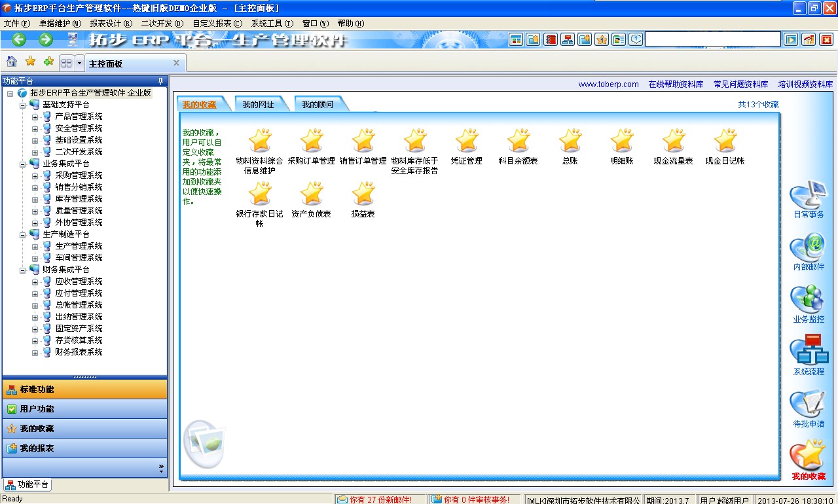Image resolution: width=838 pixels, height=504 pixels.
Task: Click the green back arrow button
Action: tap(19, 39)
